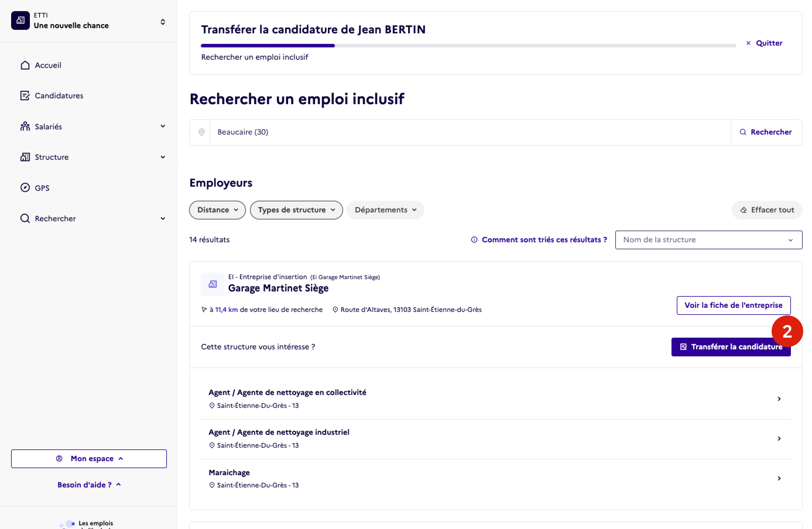
Task: Click the Garage Martinet Siège logo thumbnail
Action: 213,284
